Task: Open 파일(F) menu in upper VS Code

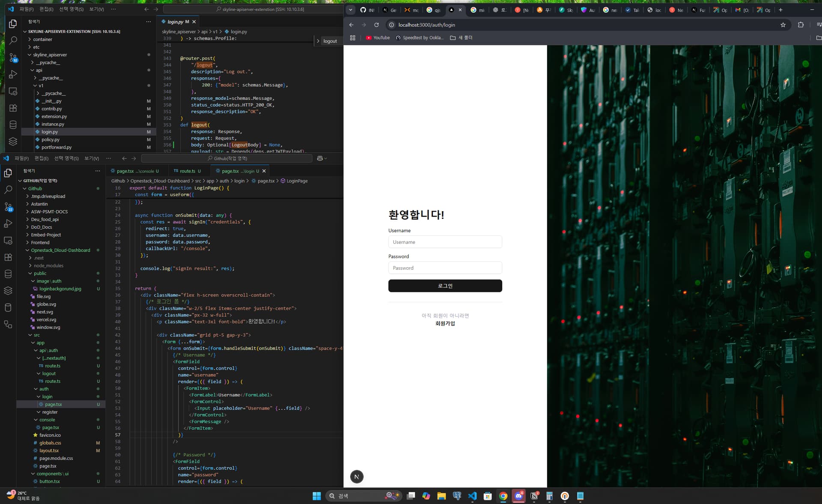Action: point(26,9)
